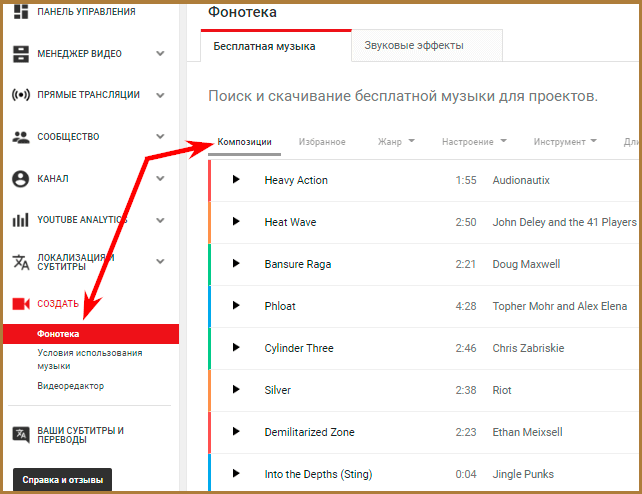Open the Жанр filter dropdown
The image size is (642, 494).
coord(396,142)
